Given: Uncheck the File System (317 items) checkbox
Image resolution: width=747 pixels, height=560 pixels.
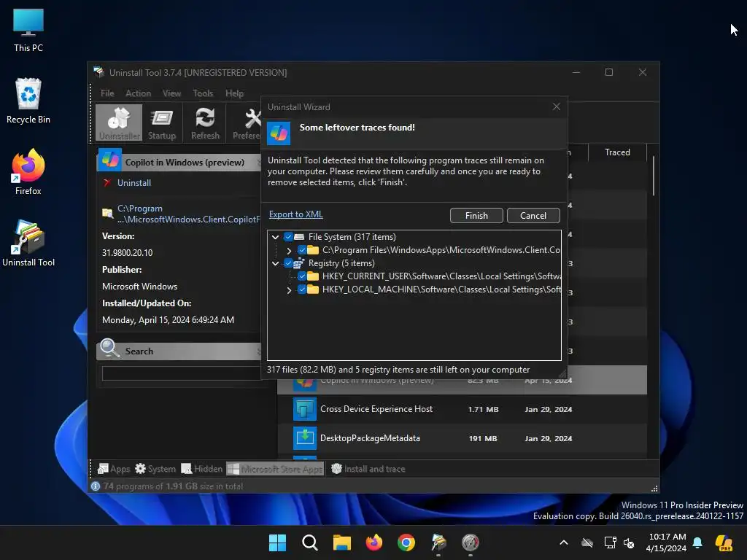Looking at the screenshot, I should click(x=288, y=237).
